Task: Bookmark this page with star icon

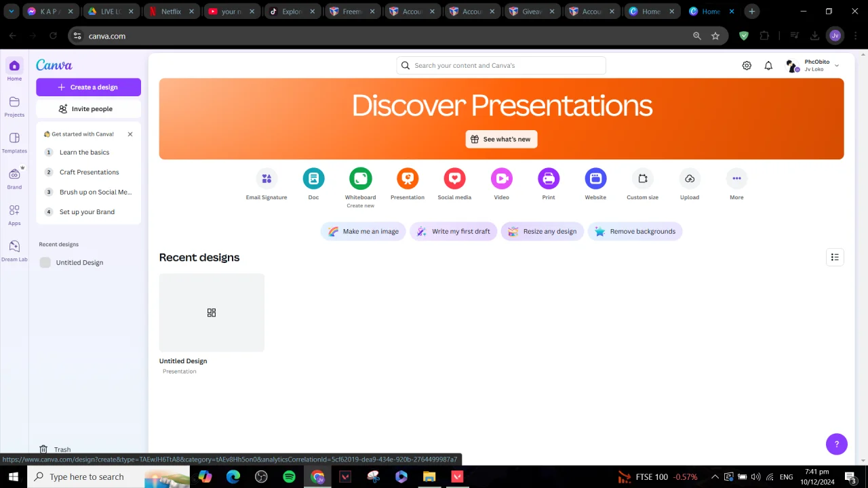Action: pyautogui.click(x=715, y=36)
